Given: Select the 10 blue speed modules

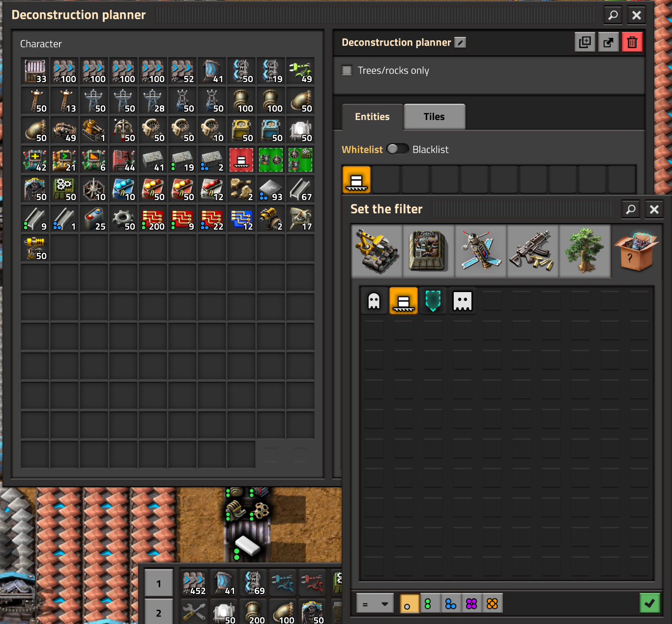Looking at the screenshot, I should coord(123,189).
